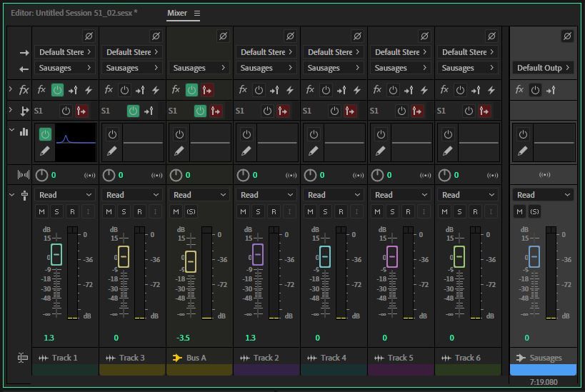Click the track name section icon in left gutter
The height and width of the screenshot is (392, 585).
(x=22, y=358)
